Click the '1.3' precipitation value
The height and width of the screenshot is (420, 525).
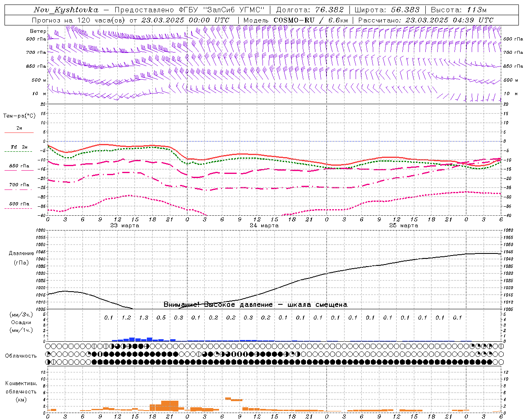tap(144, 317)
